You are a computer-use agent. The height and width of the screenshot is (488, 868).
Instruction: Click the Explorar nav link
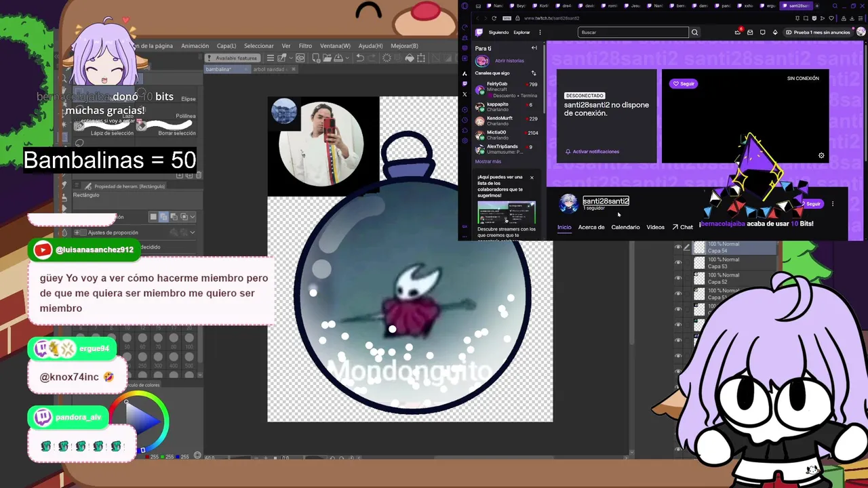pos(521,33)
